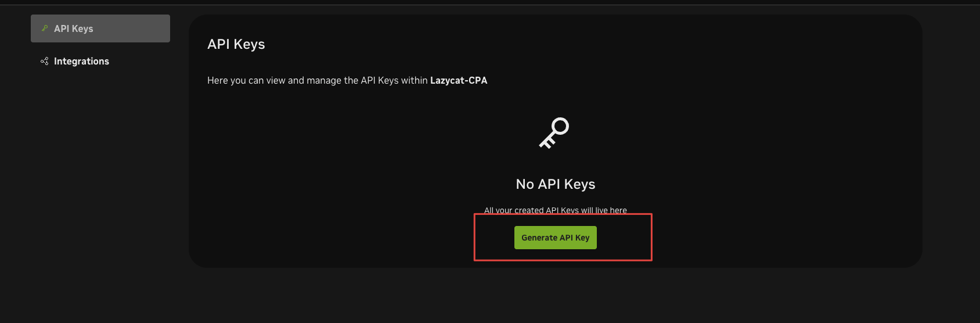This screenshot has width=980, height=323.
Task: Switch to the Integrations sidebar section
Action: (x=81, y=61)
